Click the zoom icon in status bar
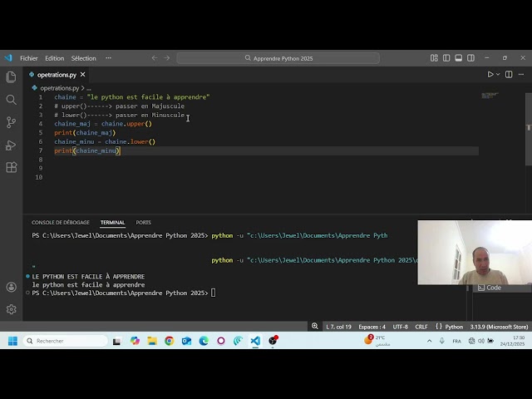532x399 pixels. click(x=315, y=327)
